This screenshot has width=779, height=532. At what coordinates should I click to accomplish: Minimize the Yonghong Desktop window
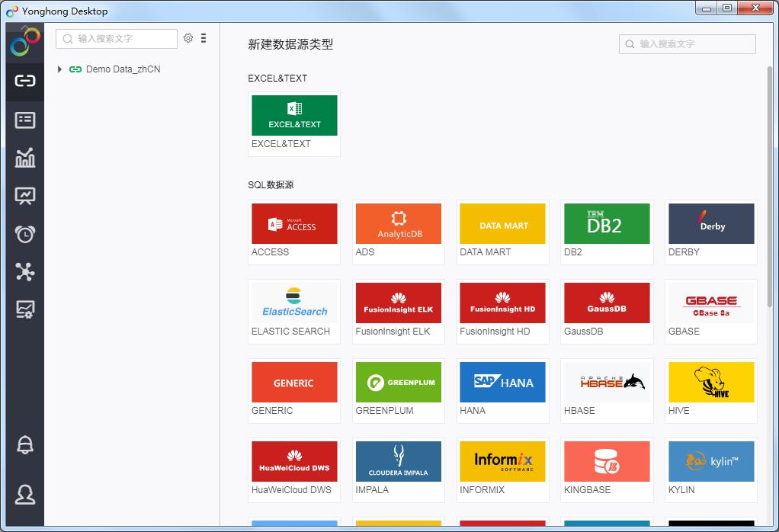click(707, 8)
